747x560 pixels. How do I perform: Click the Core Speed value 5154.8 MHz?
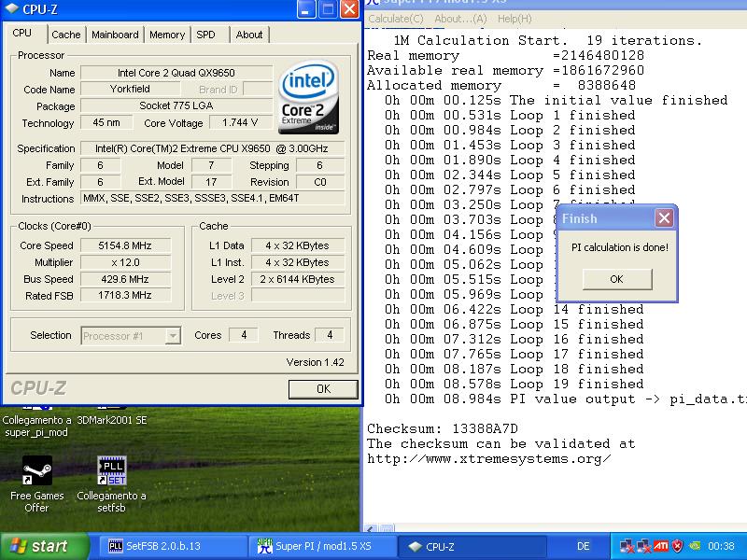pyautogui.click(x=125, y=245)
